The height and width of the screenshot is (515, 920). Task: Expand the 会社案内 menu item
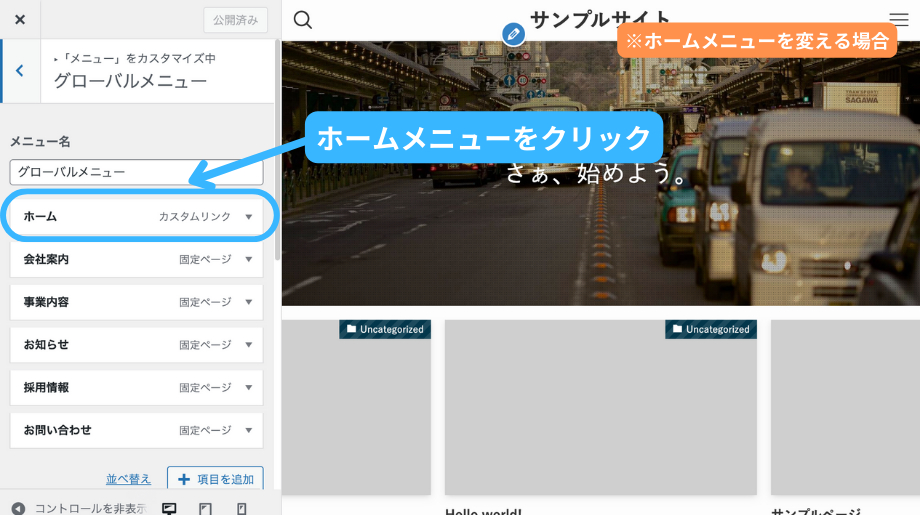[249, 260]
